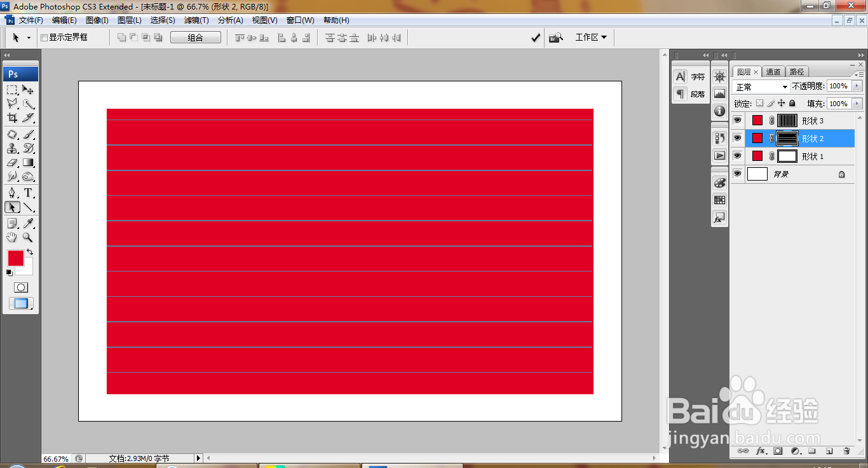Screen dimensions: 868x468
Task: Click the red foreground color swatch
Action: [16, 258]
